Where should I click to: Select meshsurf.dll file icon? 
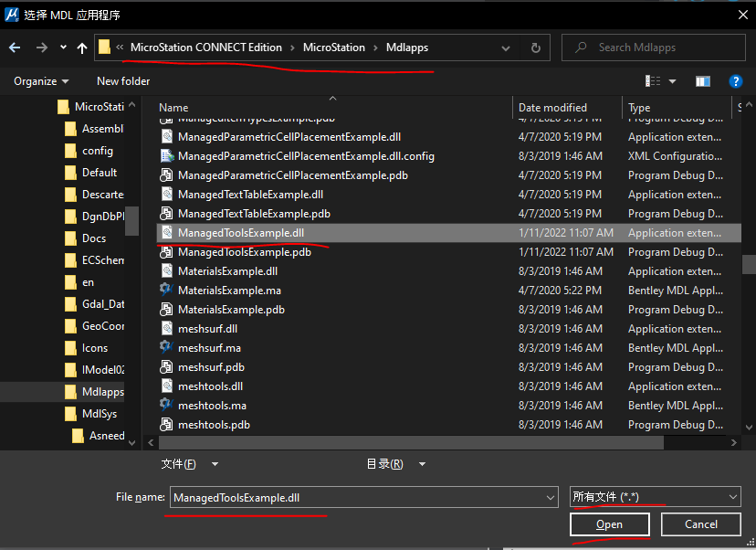[166, 329]
